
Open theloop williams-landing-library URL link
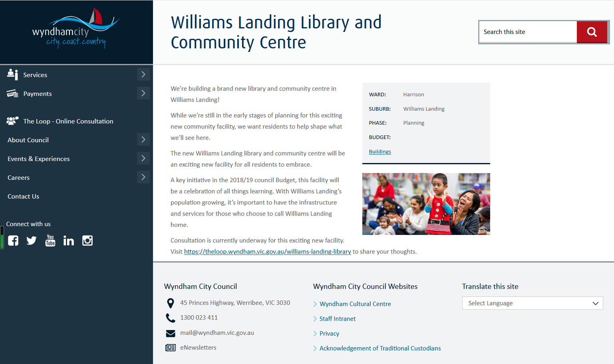[x=268, y=251]
